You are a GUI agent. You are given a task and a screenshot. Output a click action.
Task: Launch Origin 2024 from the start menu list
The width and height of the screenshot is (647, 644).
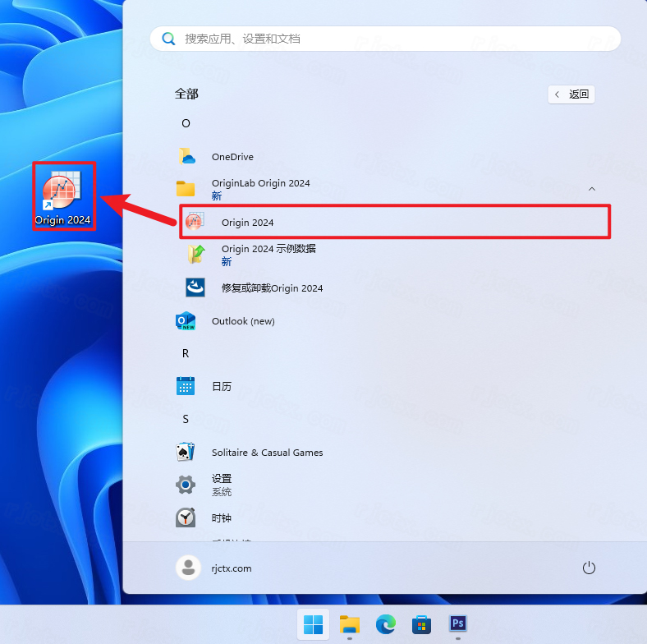point(247,223)
